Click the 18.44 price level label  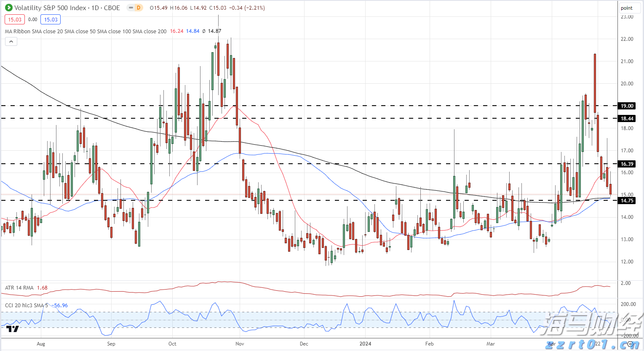tap(627, 119)
